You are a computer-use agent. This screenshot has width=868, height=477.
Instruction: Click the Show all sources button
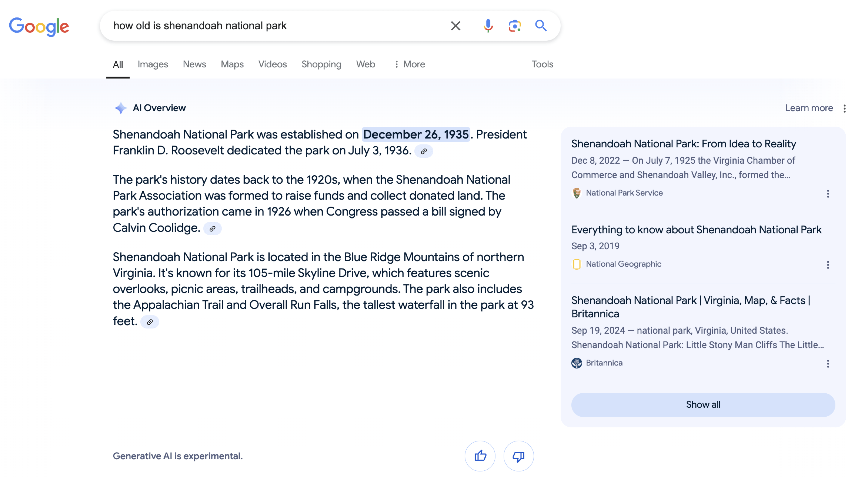coord(703,405)
